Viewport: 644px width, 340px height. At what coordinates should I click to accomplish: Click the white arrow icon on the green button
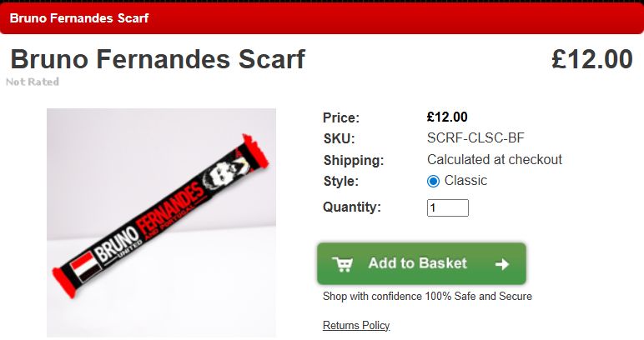(502, 264)
